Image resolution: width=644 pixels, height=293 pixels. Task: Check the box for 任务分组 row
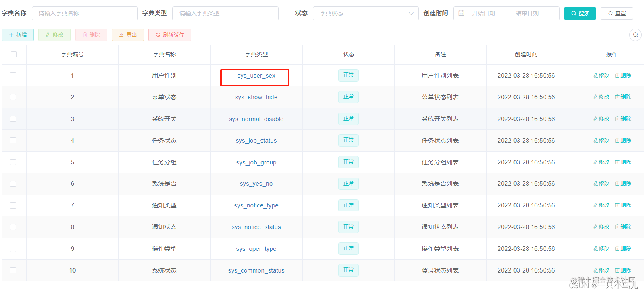click(x=13, y=162)
